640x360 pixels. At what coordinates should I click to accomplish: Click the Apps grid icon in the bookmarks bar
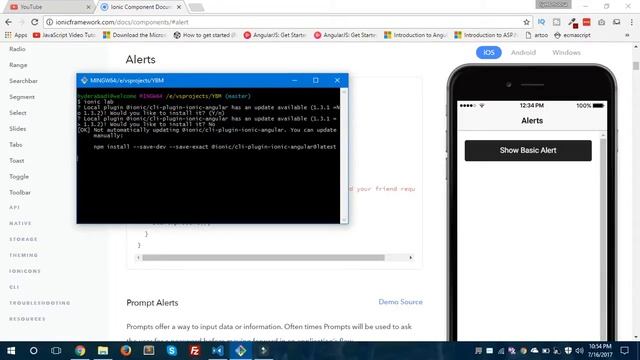[8, 35]
